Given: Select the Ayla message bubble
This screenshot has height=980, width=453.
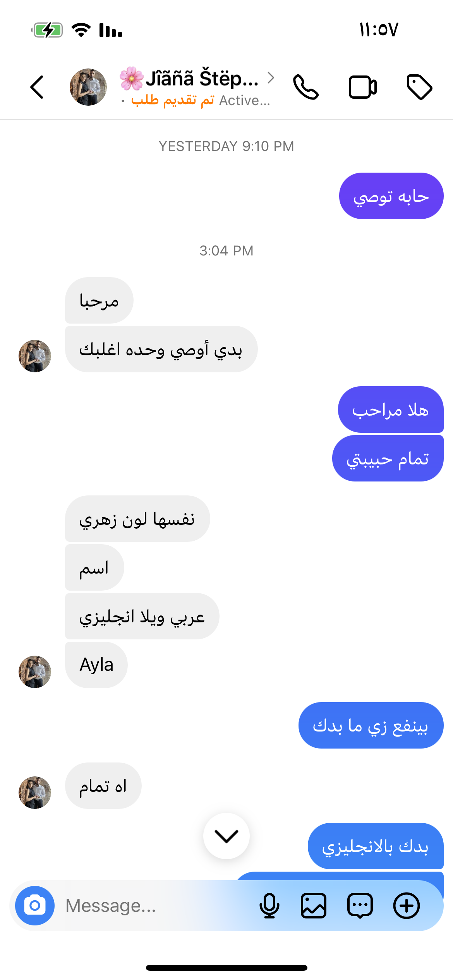Looking at the screenshot, I should point(96,665).
